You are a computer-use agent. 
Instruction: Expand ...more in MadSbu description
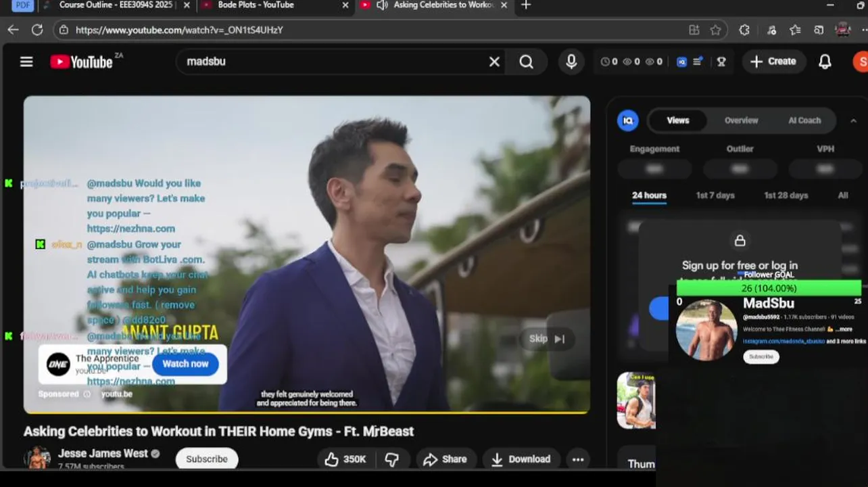(843, 329)
